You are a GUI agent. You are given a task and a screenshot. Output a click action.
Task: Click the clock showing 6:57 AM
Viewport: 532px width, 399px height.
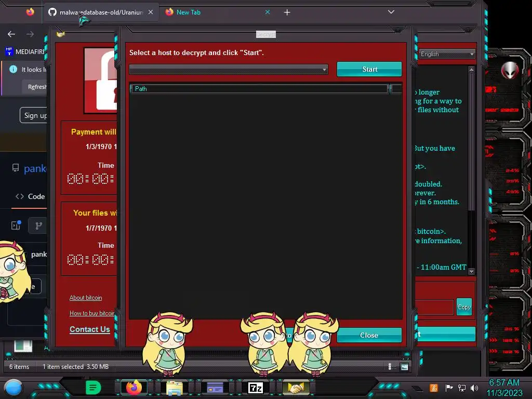504,382
